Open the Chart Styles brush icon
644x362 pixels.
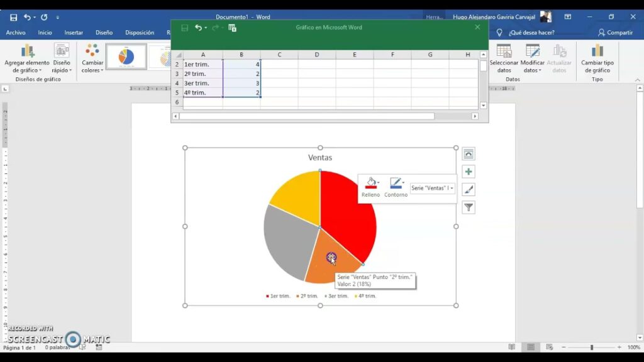pos(468,190)
